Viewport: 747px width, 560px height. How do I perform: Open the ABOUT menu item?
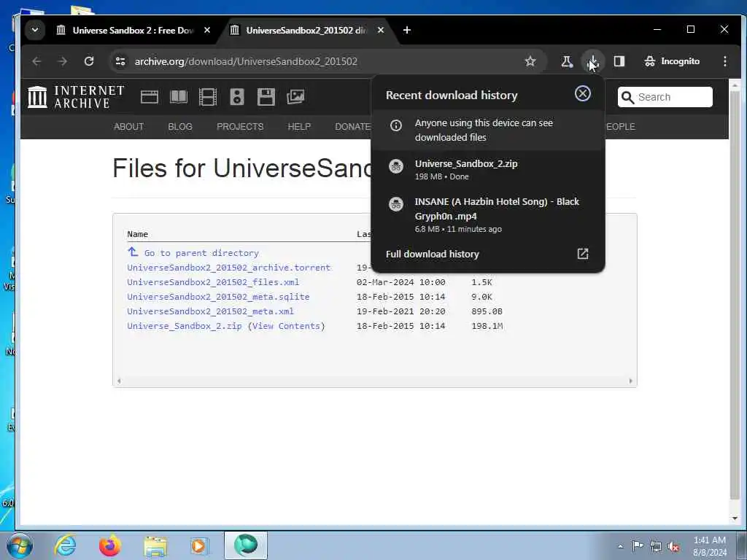pos(128,127)
